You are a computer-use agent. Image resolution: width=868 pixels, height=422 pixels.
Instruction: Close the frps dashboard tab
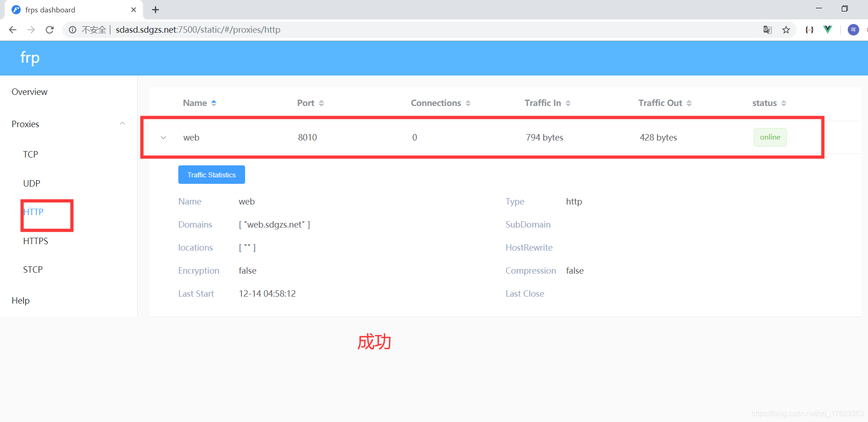(134, 10)
